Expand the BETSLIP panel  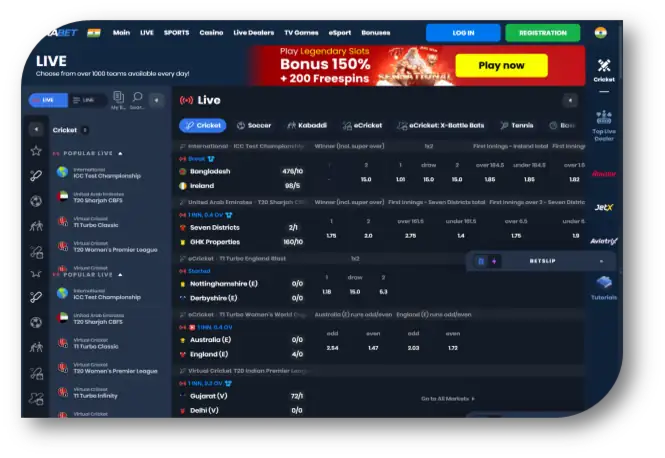[x=540, y=261]
